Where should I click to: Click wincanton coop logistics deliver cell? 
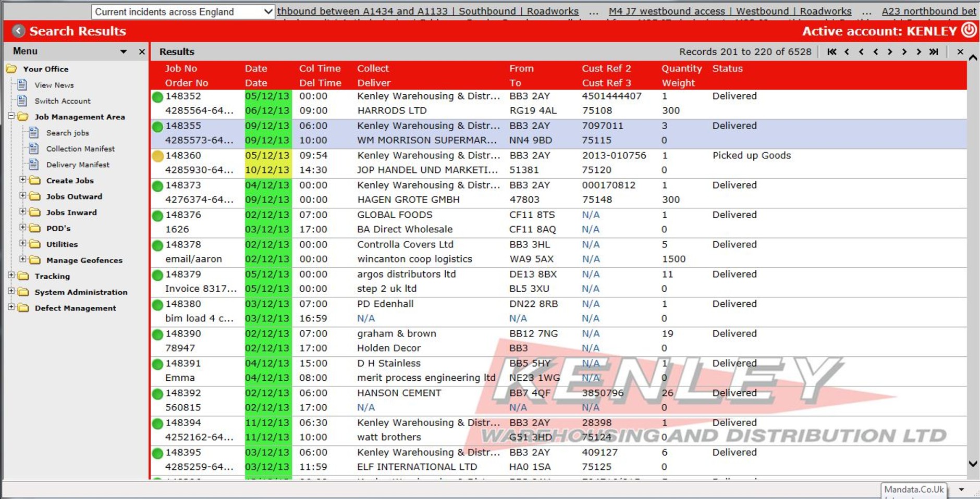[x=414, y=259]
